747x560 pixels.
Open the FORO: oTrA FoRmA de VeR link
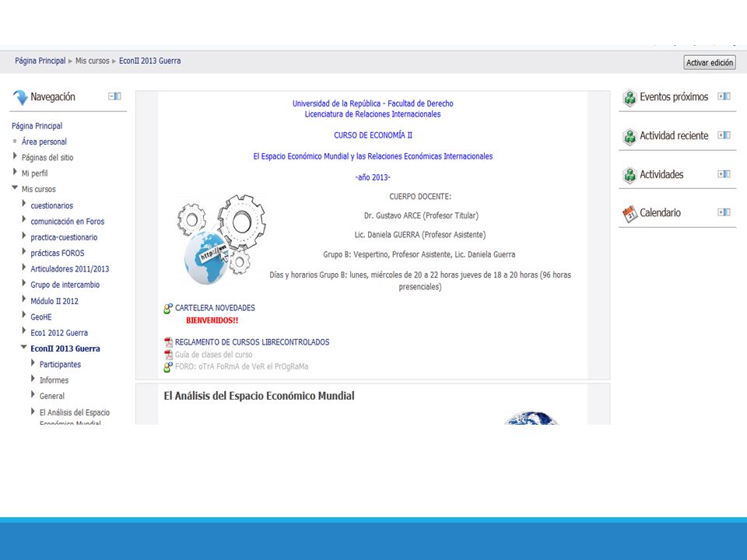[241, 366]
